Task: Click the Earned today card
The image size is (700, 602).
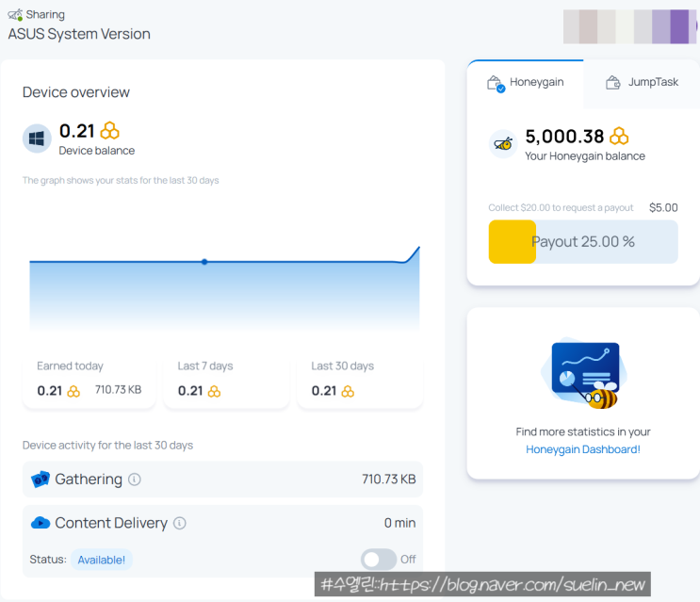Action: click(x=90, y=382)
